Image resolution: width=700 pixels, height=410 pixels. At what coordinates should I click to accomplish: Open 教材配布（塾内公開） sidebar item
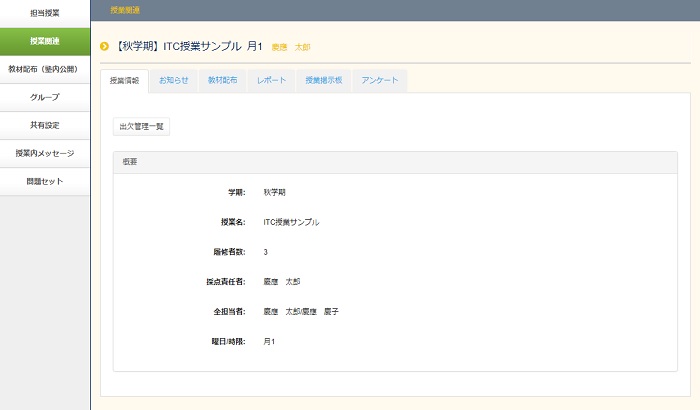click(45, 69)
